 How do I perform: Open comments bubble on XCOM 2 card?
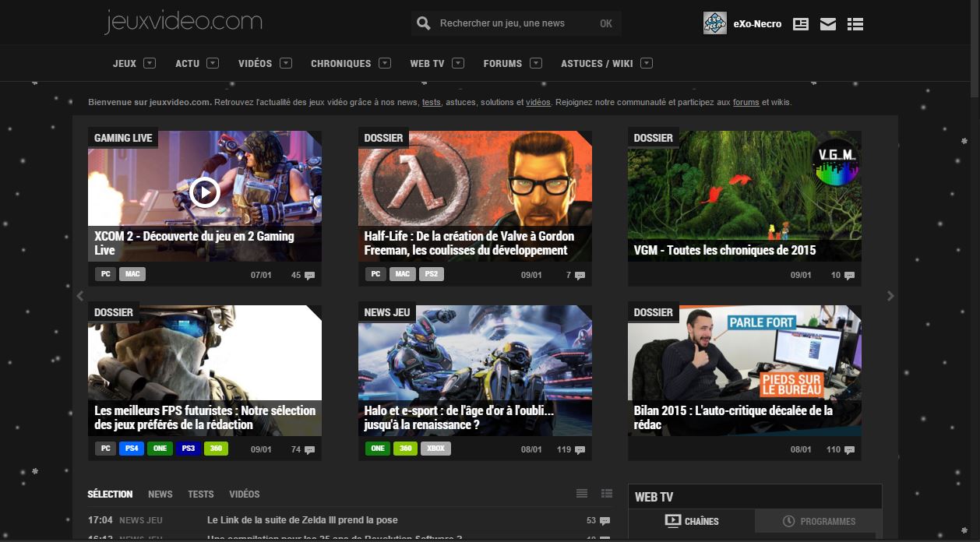coord(310,276)
